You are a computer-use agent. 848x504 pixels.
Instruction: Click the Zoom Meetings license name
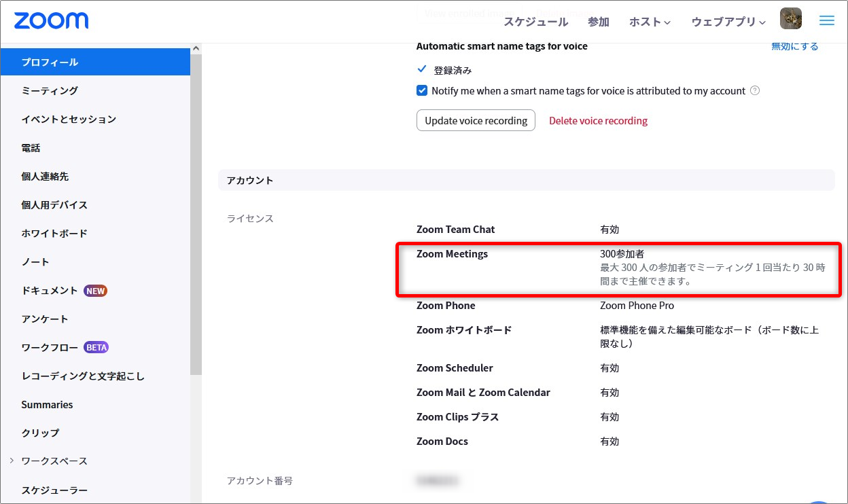(452, 253)
